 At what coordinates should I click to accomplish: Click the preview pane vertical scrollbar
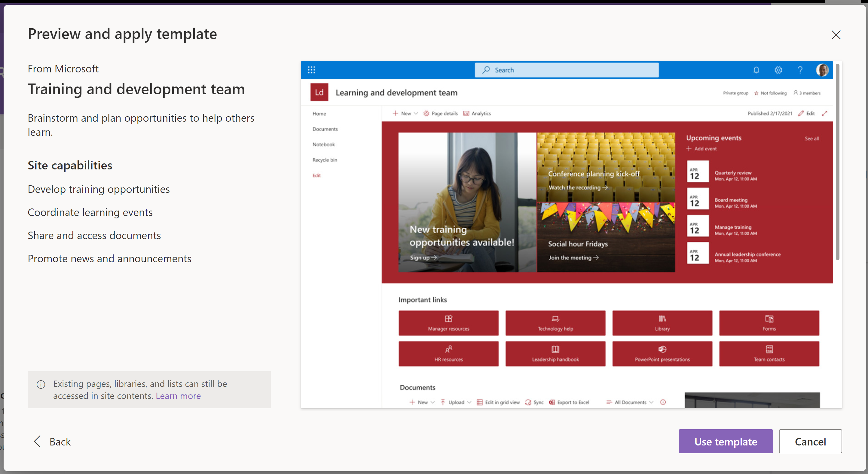[837, 162]
